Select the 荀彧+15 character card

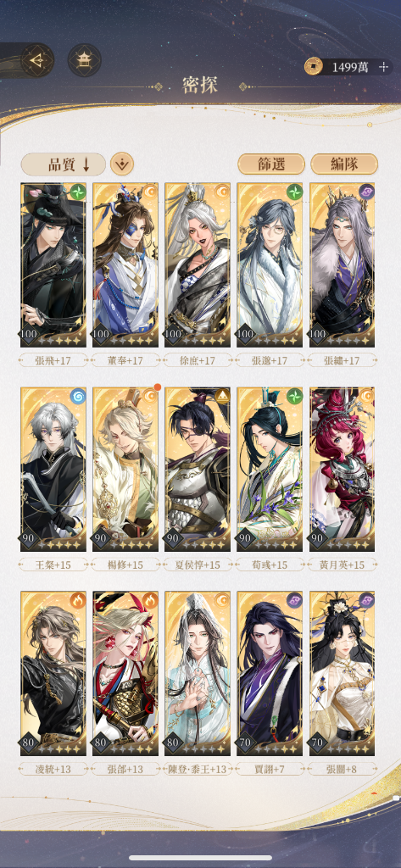pos(270,469)
